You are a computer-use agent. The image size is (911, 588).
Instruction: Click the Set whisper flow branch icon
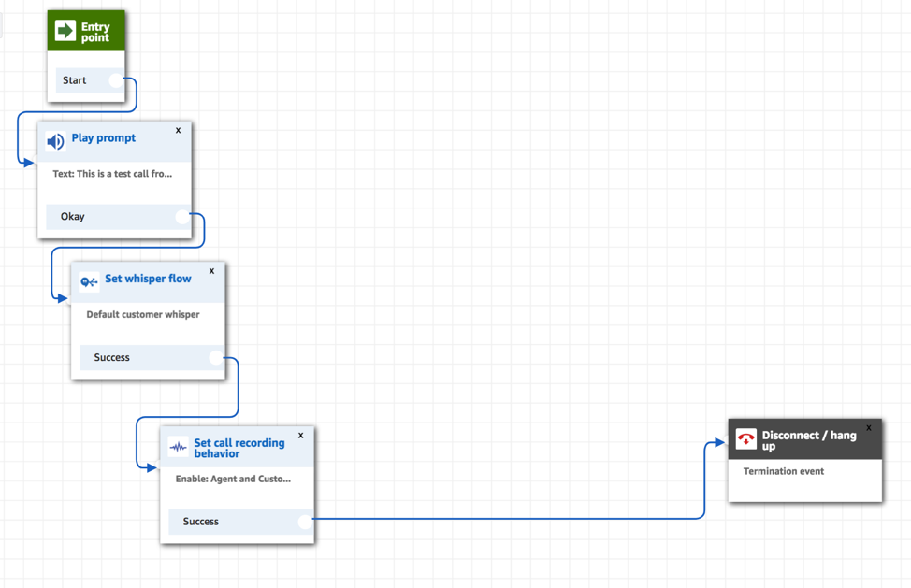(x=89, y=280)
